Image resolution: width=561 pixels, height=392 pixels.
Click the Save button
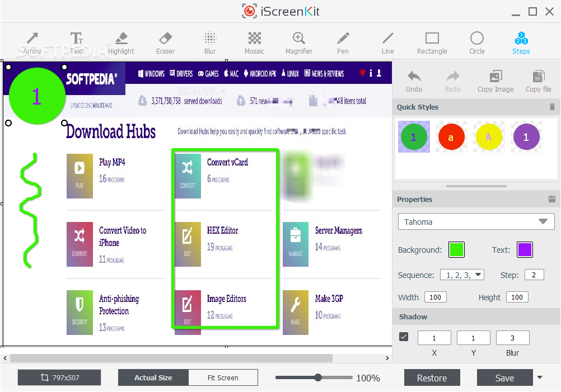(x=504, y=378)
